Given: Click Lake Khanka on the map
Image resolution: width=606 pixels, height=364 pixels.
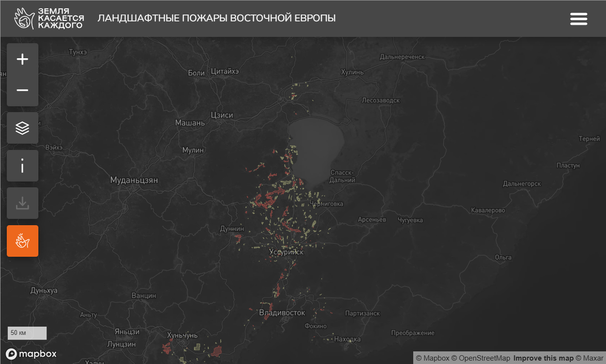Looking at the screenshot, I should click(x=316, y=150).
